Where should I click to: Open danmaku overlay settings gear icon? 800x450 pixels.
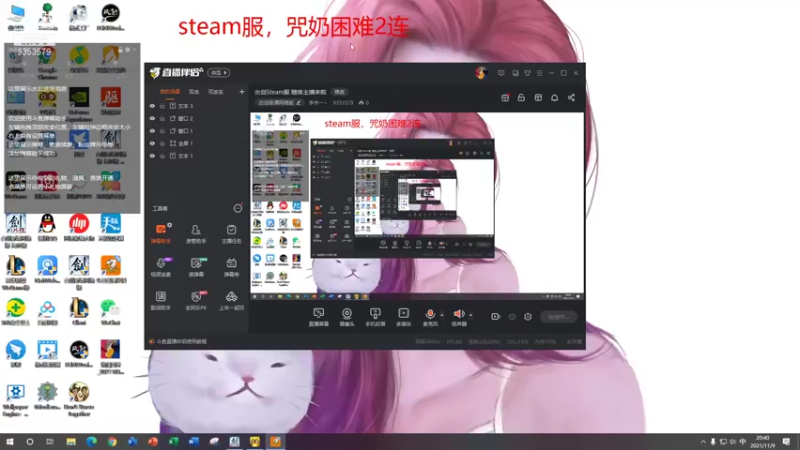pos(128,49)
